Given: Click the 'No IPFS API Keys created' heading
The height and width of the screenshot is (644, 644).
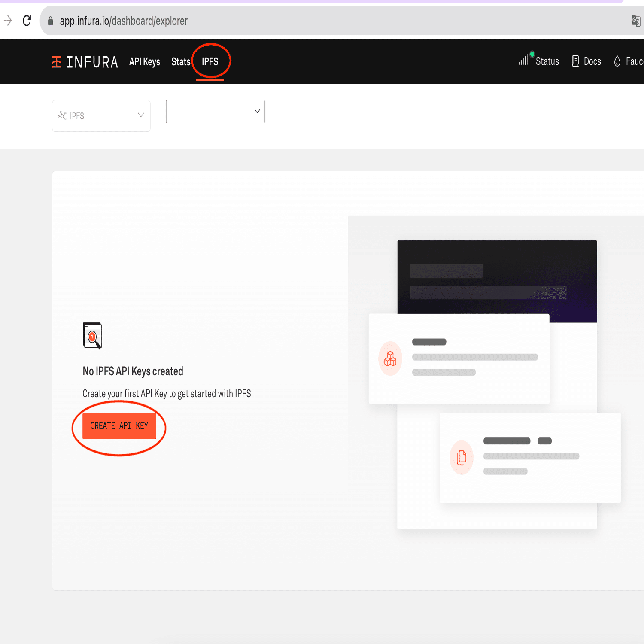Looking at the screenshot, I should (x=133, y=371).
